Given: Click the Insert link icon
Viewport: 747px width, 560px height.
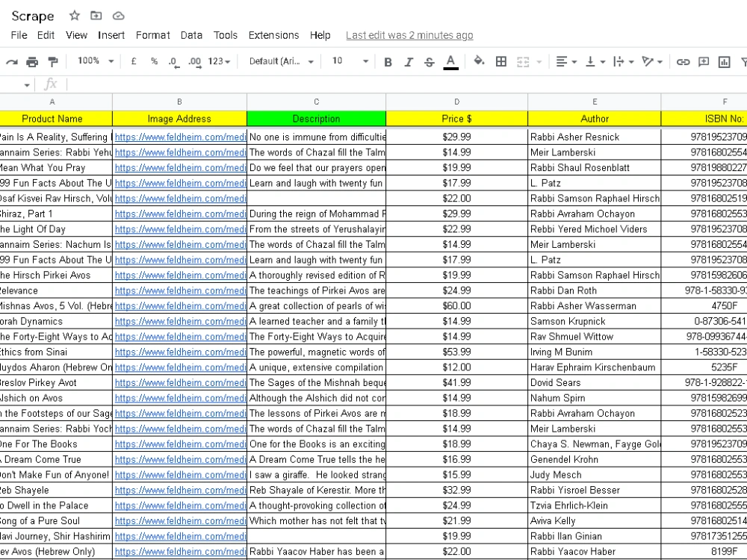Looking at the screenshot, I should pyautogui.click(x=684, y=61).
